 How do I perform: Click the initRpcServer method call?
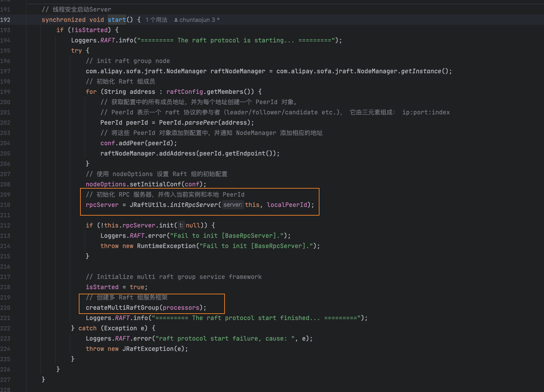point(194,205)
